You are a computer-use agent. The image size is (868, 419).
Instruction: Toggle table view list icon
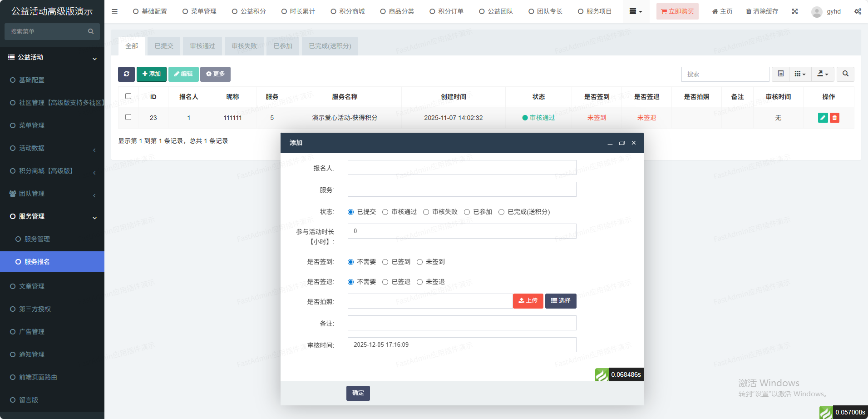point(781,74)
